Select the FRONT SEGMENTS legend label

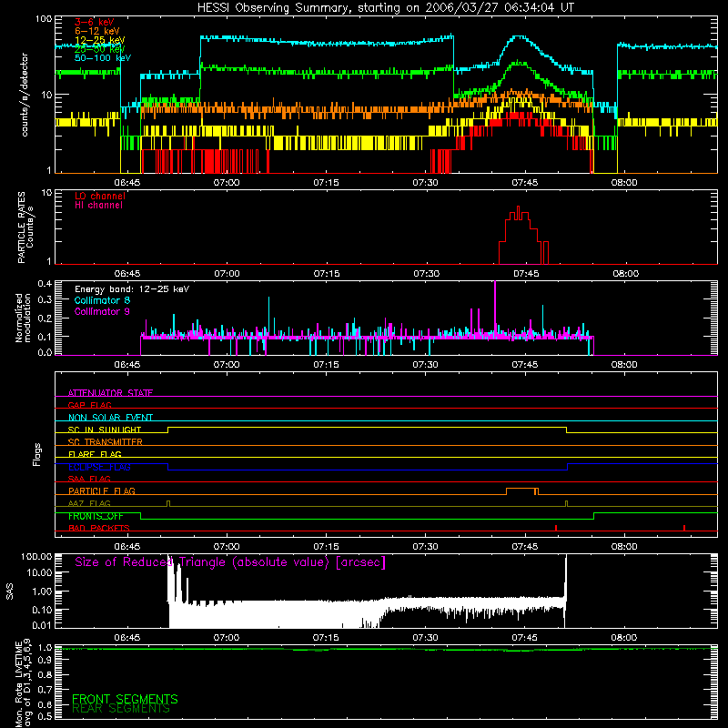click(125, 699)
